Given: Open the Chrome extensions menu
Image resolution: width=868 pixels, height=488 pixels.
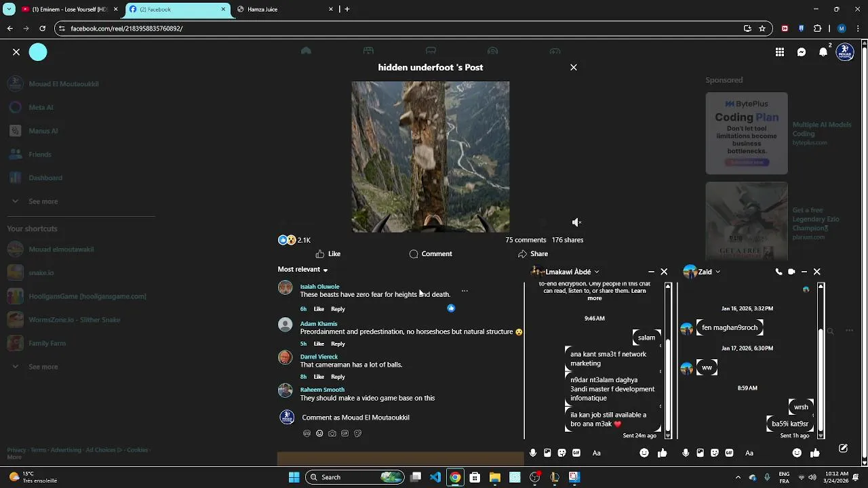Looking at the screenshot, I should pos(817,28).
